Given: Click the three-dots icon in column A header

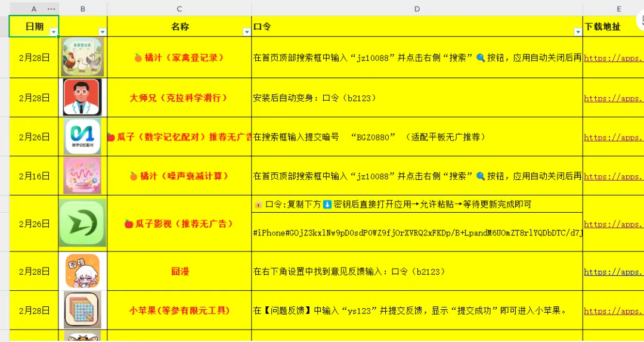Looking at the screenshot, I should [51, 9].
